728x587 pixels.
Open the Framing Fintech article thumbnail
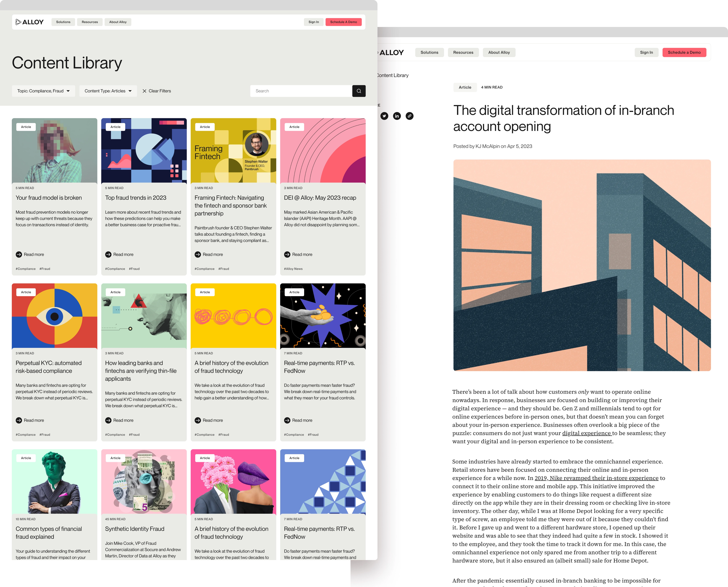pyautogui.click(x=233, y=150)
